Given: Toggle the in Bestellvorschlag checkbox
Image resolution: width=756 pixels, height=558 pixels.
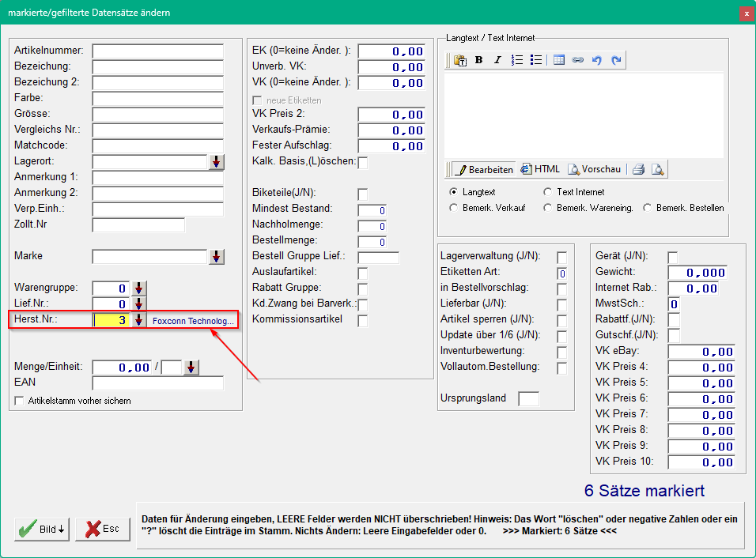Looking at the screenshot, I should (x=561, y=289).
